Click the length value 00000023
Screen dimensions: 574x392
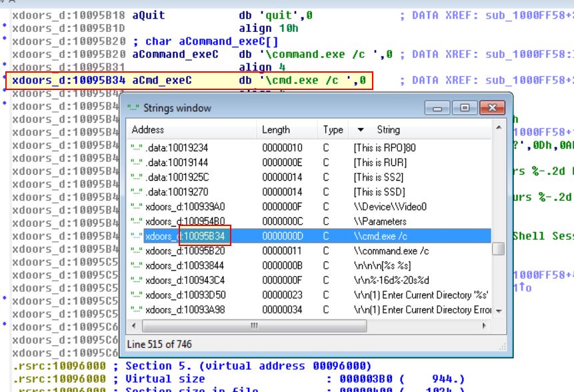tap(282, 295)
